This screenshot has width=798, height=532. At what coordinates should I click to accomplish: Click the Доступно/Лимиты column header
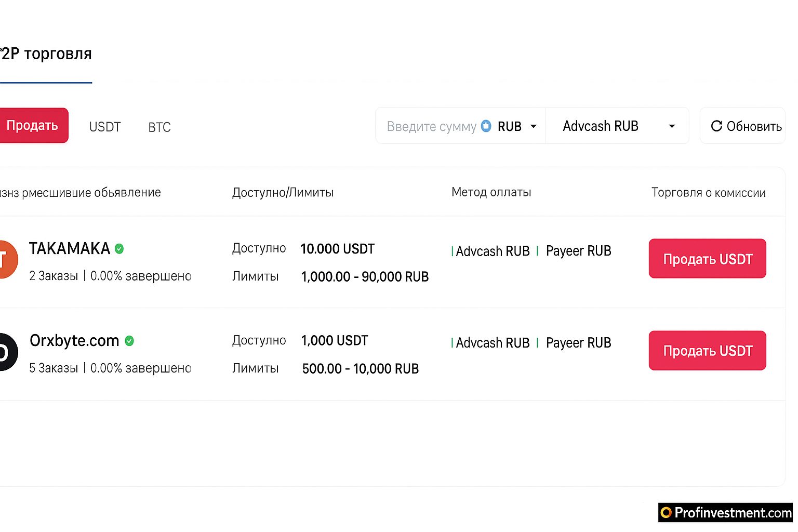point(283,193)
